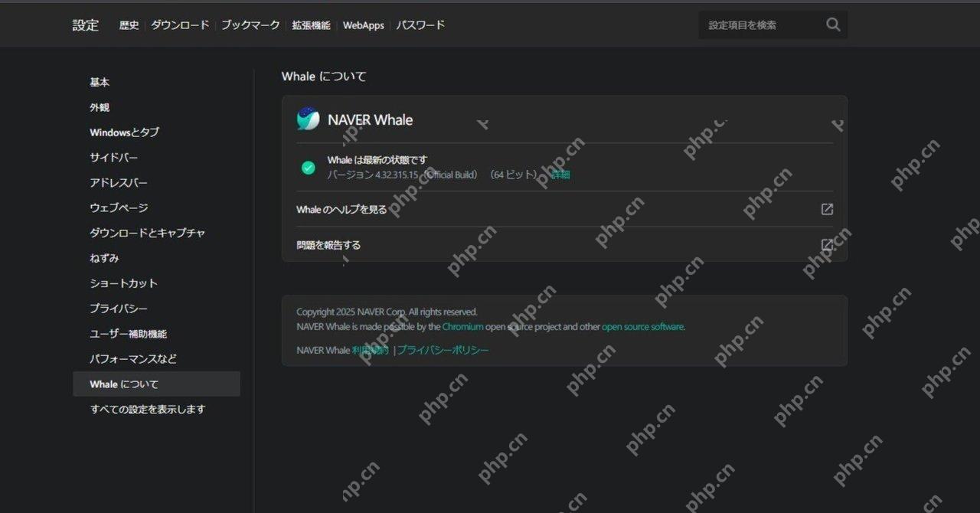The image size is (980, 513).
Task: Click the Copyright 2025 NAVER Corp. text
Action: coord(387,312)
